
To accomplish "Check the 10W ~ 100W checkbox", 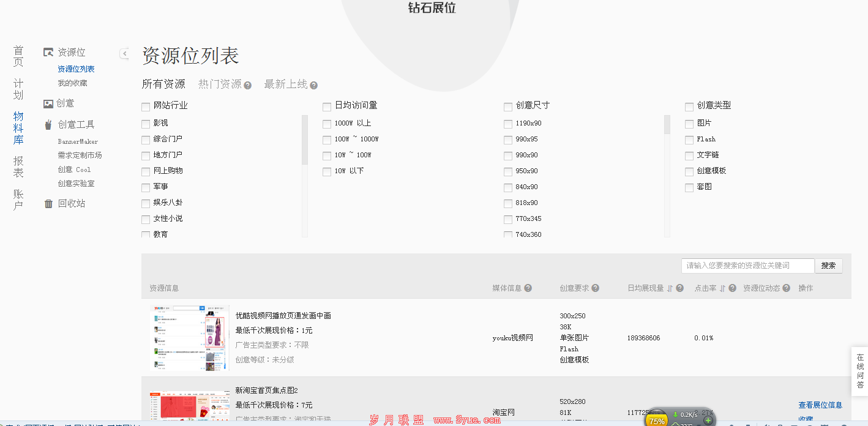I will [x=327, y=156].
